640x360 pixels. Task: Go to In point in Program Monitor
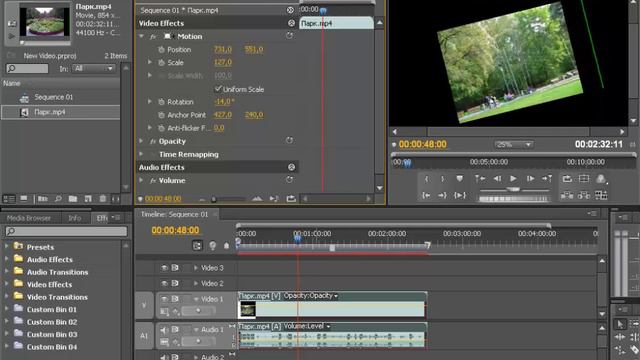(x=427, y=196)
